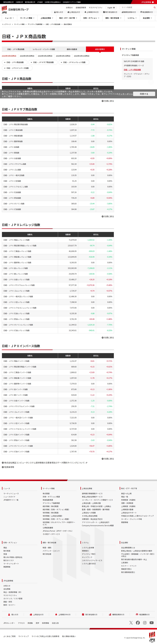Jump to 日経・JPXサブ商品指数 anchor button
The image size is (157, 644).
(x=43, y=62)
